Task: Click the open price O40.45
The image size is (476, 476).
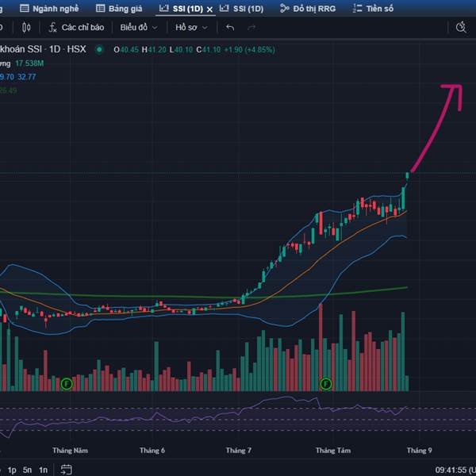Action: 126,49
